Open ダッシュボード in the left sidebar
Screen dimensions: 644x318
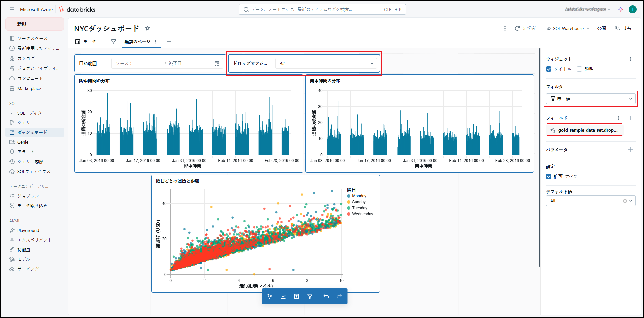point(32,132)
